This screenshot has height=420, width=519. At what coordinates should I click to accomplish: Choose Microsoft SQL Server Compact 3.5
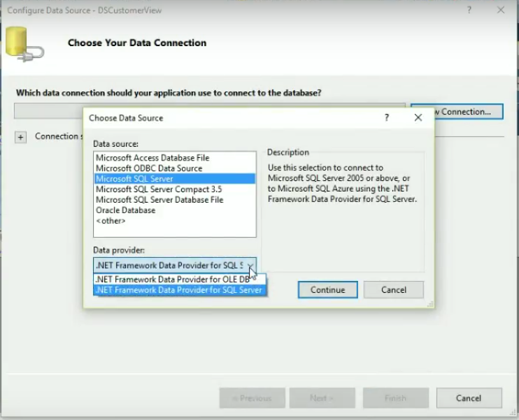point(175,189)
